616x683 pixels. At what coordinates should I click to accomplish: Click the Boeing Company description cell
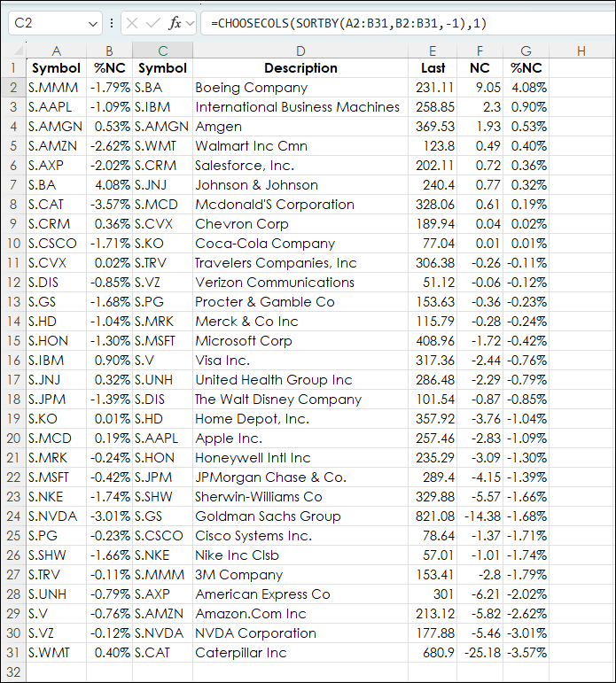tap(252, 88)
